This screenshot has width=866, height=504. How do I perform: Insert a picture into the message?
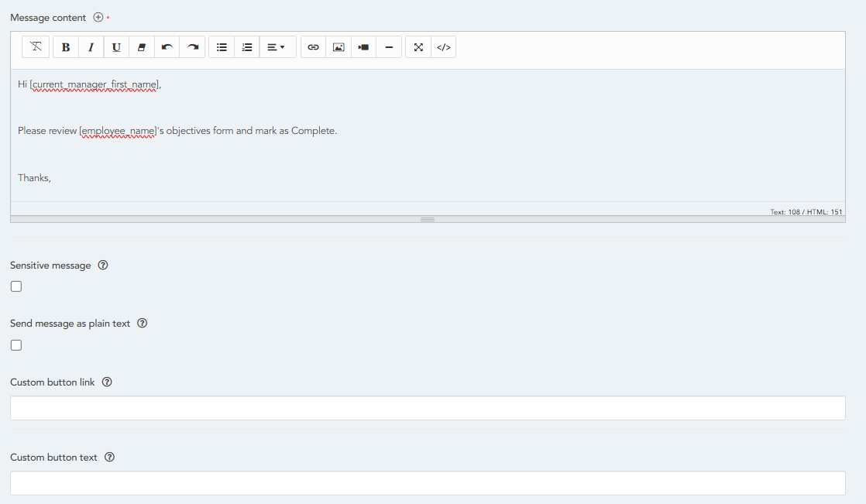[x=338, y=47]
